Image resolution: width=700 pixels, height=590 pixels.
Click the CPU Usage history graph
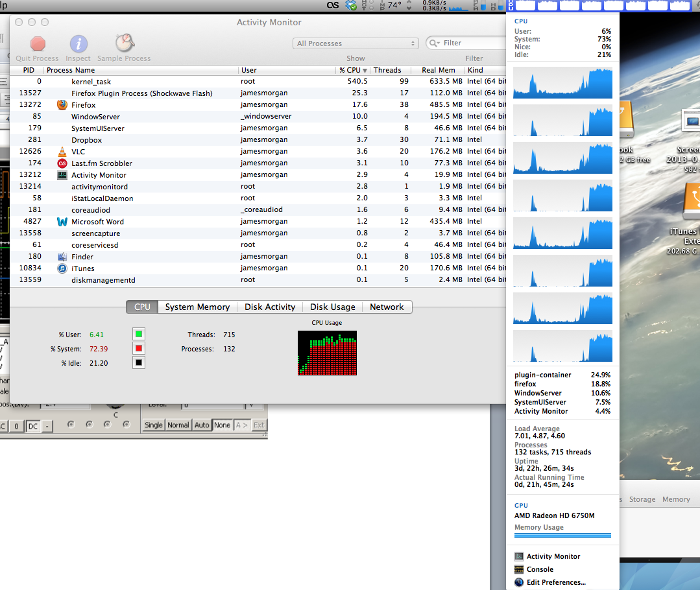pyautogui.click(x=327, y=353)
